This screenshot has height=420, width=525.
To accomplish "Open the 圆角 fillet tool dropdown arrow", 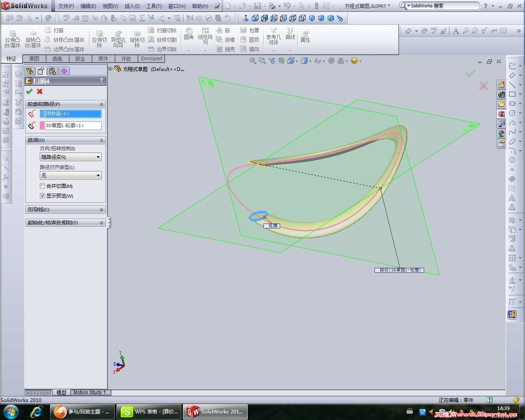I will [x=189, y=50].
